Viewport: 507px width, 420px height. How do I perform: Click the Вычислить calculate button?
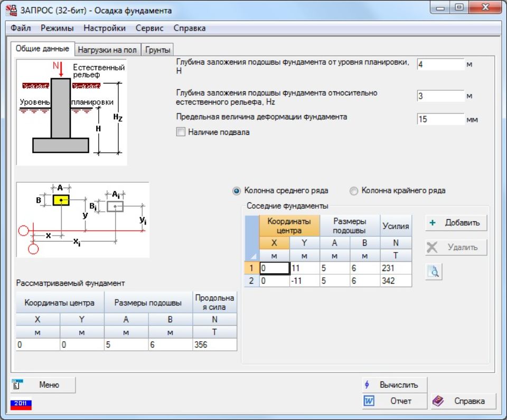tap(394, 385)
